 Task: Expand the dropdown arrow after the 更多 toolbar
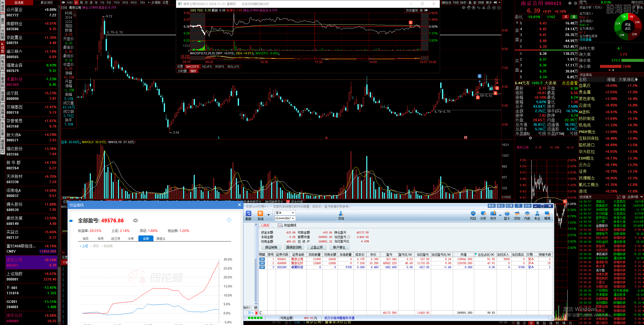499,3
